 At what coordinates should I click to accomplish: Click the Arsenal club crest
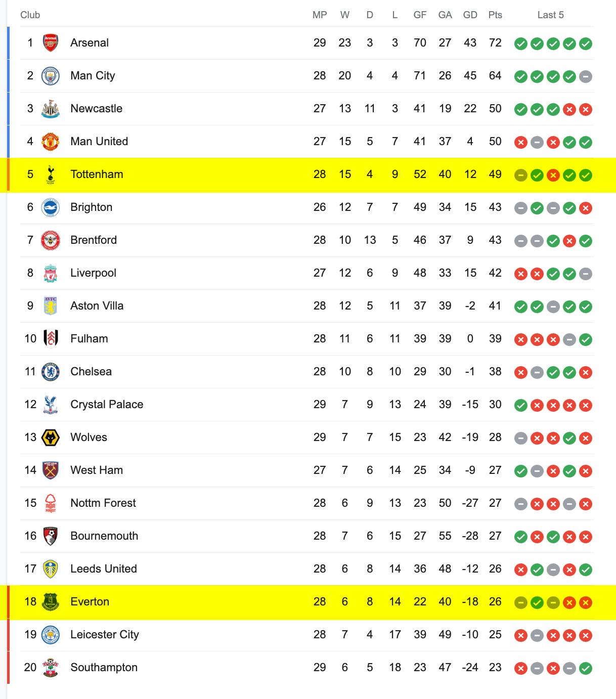[x=50, y=43]
